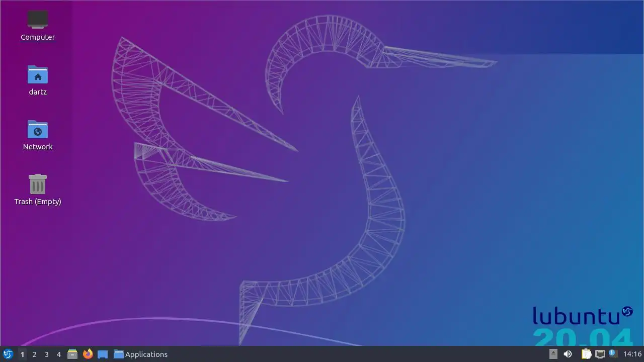Open the volume control in tray
644x362 pixels.
point(568,354)
